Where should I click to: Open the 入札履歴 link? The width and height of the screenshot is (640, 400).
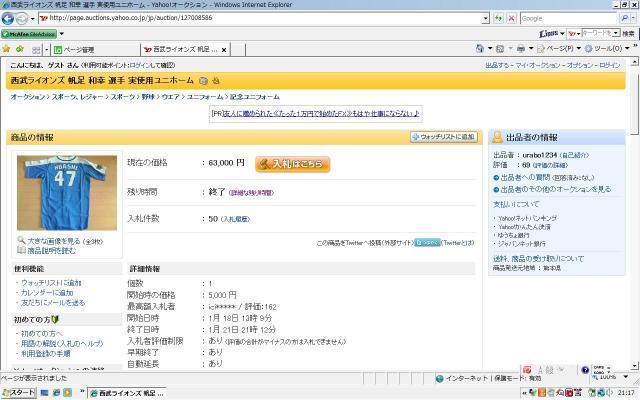pos(236,220)
